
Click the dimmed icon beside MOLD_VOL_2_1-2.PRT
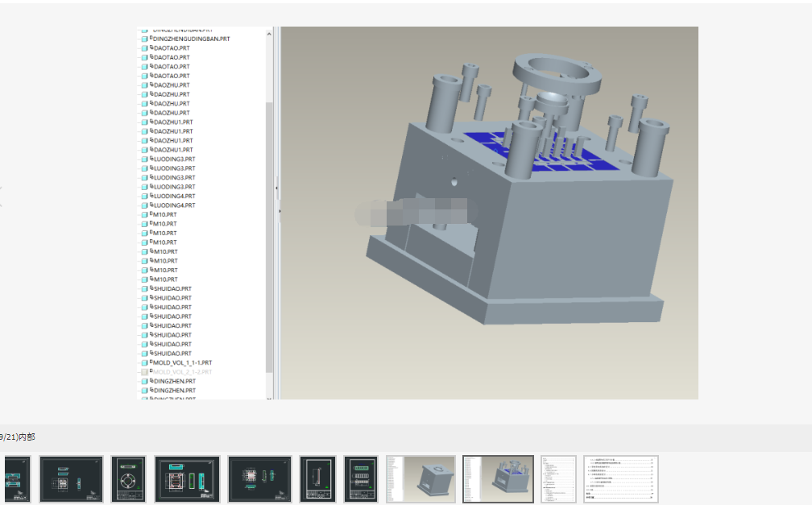(x=144, y=372)
